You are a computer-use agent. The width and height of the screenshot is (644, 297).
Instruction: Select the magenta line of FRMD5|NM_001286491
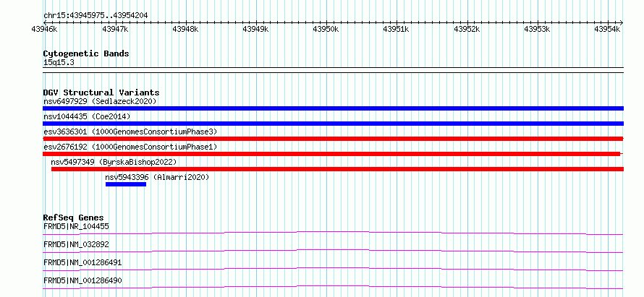tap(333, 269)
